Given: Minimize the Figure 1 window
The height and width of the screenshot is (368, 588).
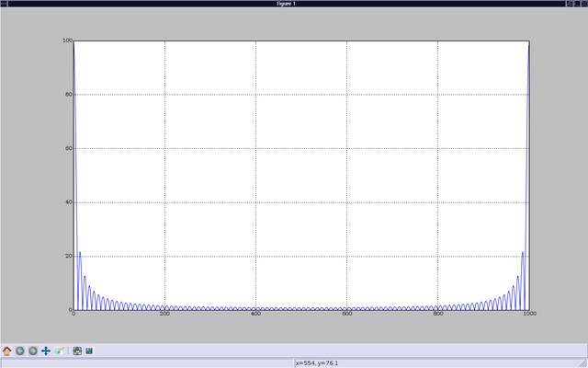Looking at the screenshot, I should [570, 4].
